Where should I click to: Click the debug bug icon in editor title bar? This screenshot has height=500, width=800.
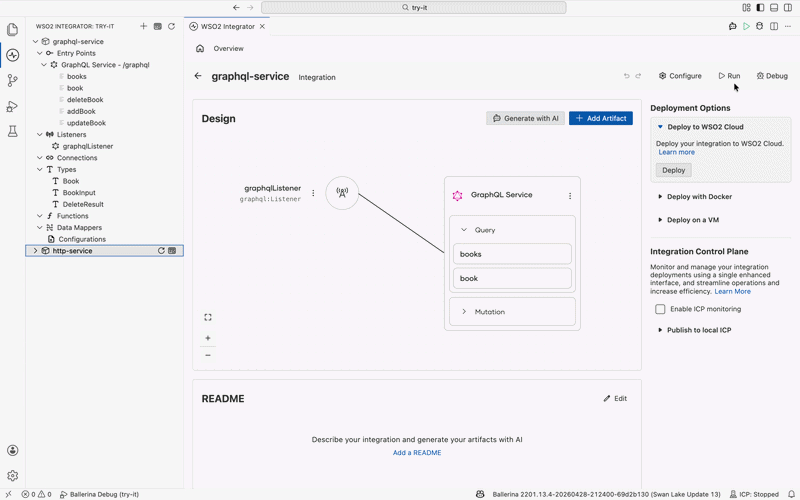pyautogui.click(x=760, y=26)
